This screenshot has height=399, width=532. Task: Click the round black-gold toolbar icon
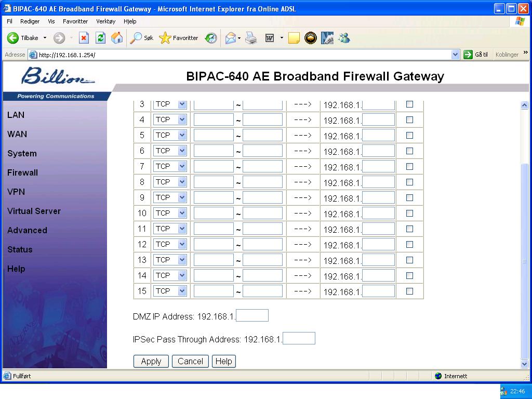pos(311,38)
